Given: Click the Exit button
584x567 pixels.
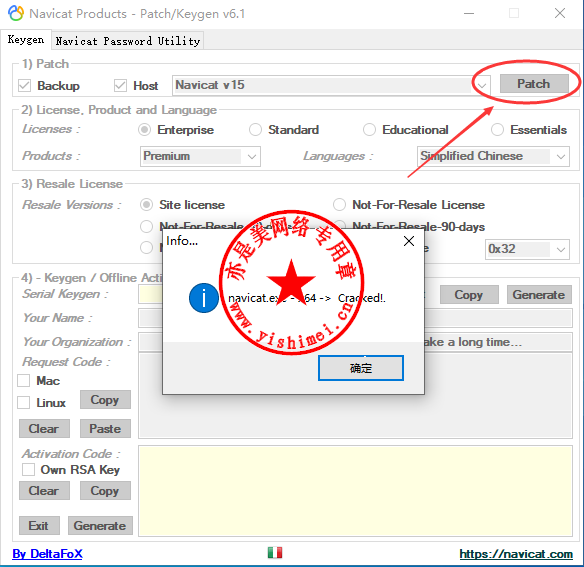Looking at the screenshot, I should 39,526.
